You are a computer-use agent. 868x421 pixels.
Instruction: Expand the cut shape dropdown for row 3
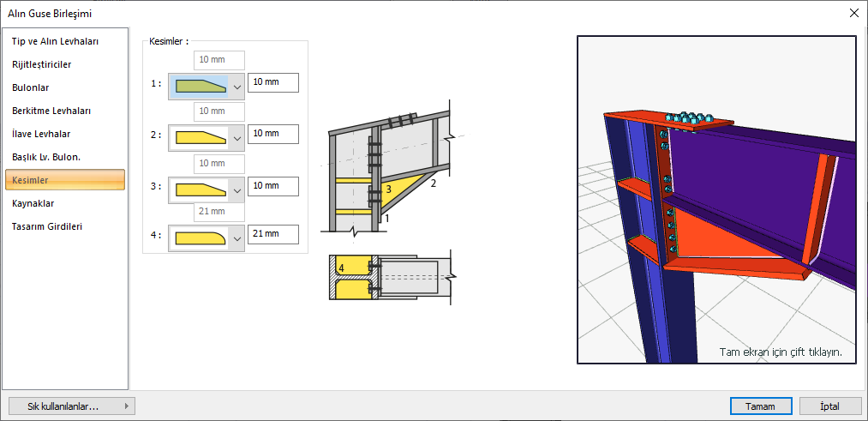[x=237, y=190]
